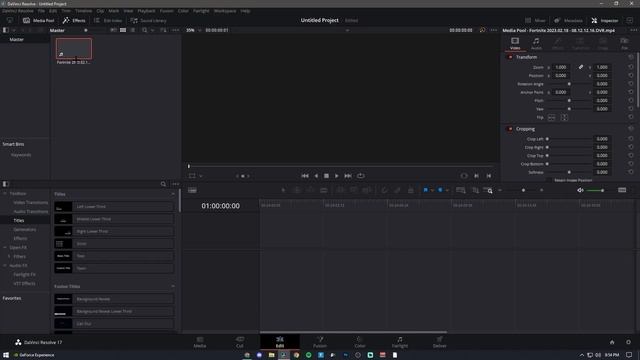The image size is (640, 360).
Task: Select the Master bin in the bin list
Action: (17, 40)
